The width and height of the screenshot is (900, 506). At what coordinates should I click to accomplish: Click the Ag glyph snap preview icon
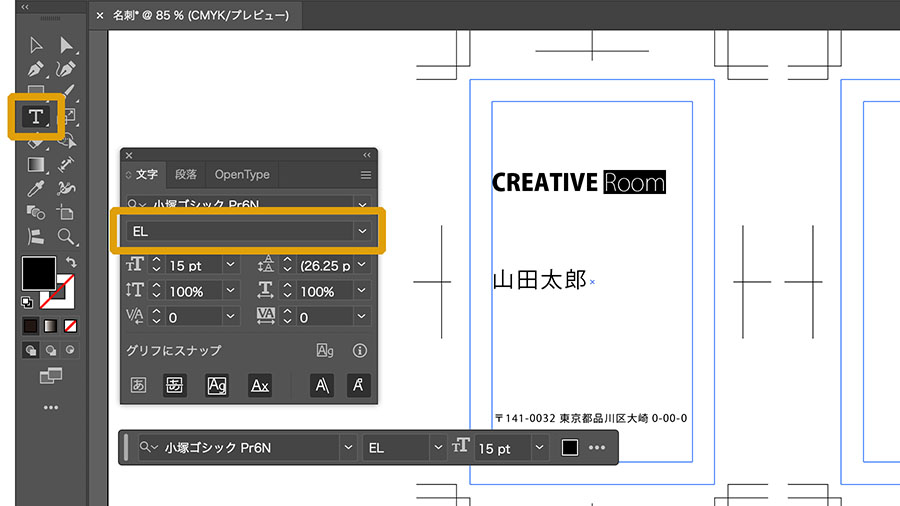pyautogui.click(x=325, y=351)
